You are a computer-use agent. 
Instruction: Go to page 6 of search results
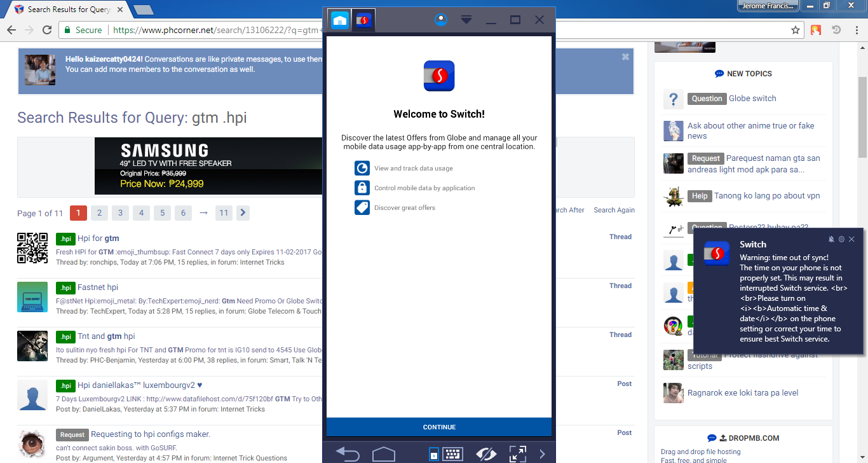(183, 213)
